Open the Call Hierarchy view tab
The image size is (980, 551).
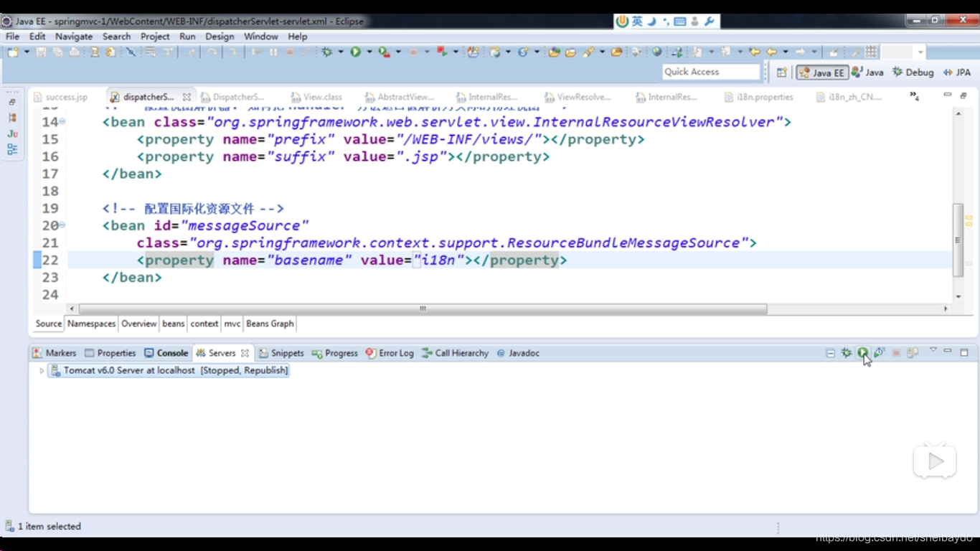(x=455, y=353)
